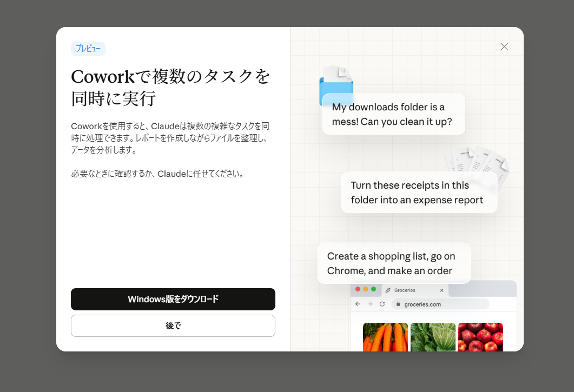Click the red traffic-light dot in browser

358,289
